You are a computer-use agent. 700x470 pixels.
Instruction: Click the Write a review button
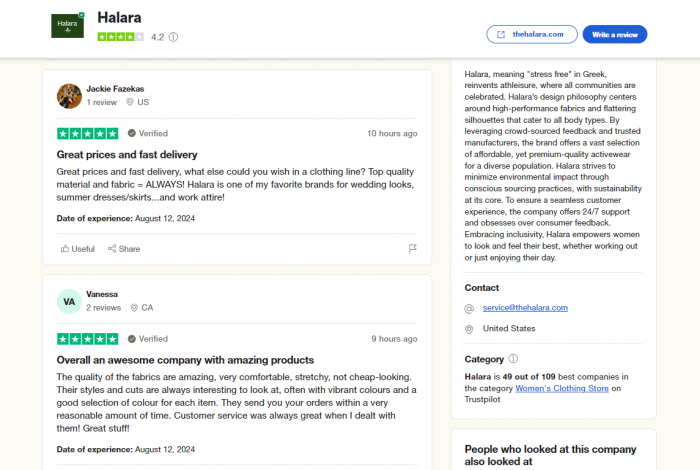(x=615, y=34)
